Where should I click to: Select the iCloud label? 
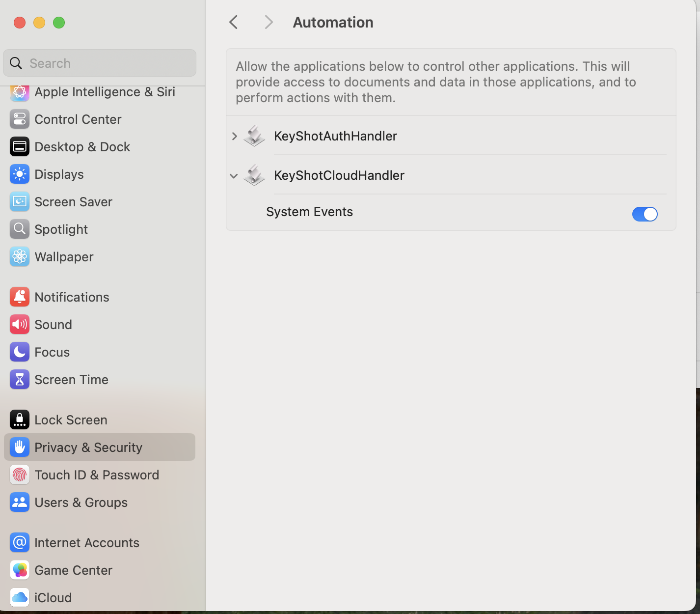(x=53, y=598)
